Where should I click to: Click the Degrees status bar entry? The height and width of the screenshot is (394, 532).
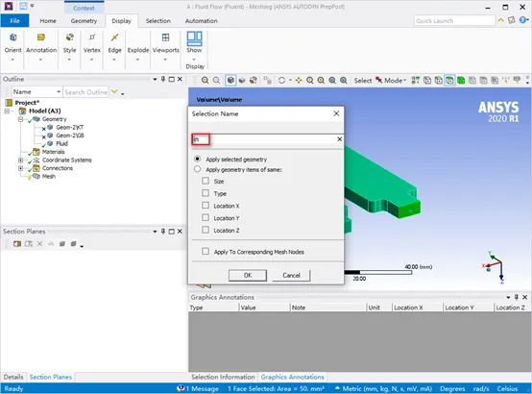coord(452,388)
